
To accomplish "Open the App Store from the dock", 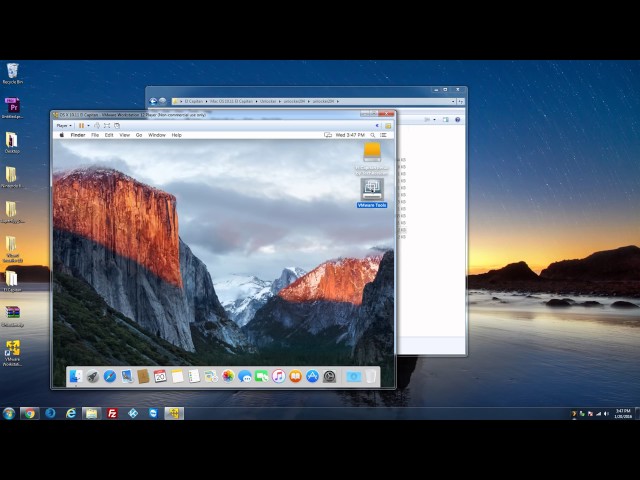I will tap(312, 376).
